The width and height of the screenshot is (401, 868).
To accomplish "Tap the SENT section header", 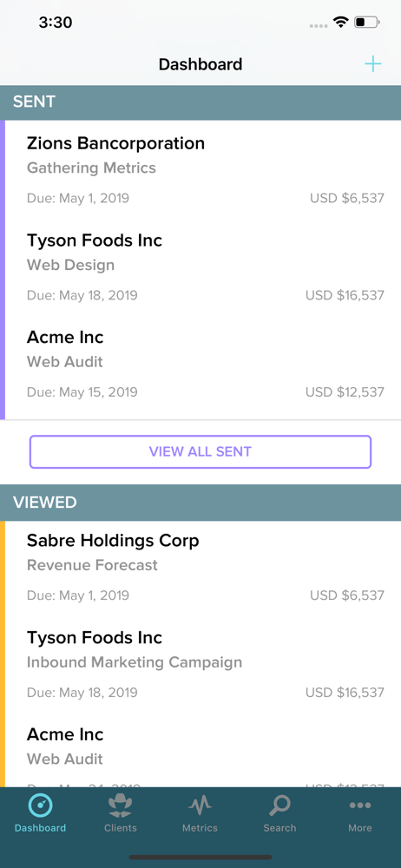I will 200,102.
